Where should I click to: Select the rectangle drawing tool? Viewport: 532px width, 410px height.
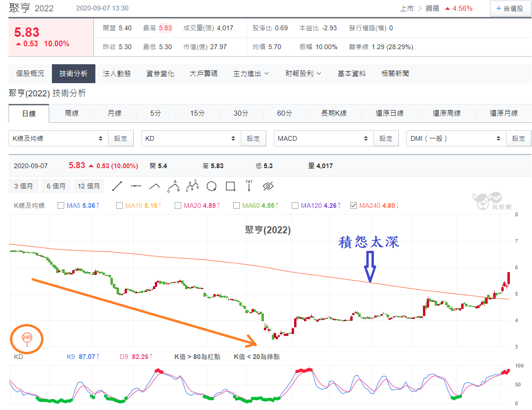(x=230, y=186)
